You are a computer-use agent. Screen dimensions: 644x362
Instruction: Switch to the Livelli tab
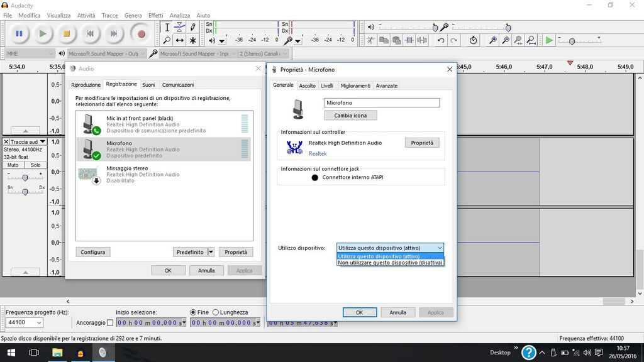point(327,85)
